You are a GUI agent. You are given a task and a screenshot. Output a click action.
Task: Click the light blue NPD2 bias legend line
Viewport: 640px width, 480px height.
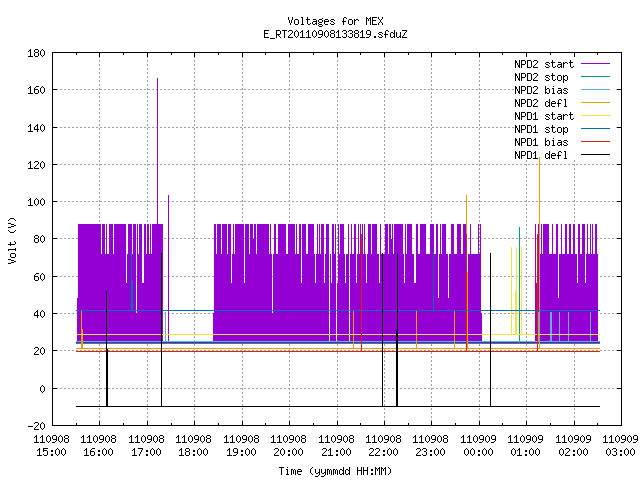coord(595,89)
